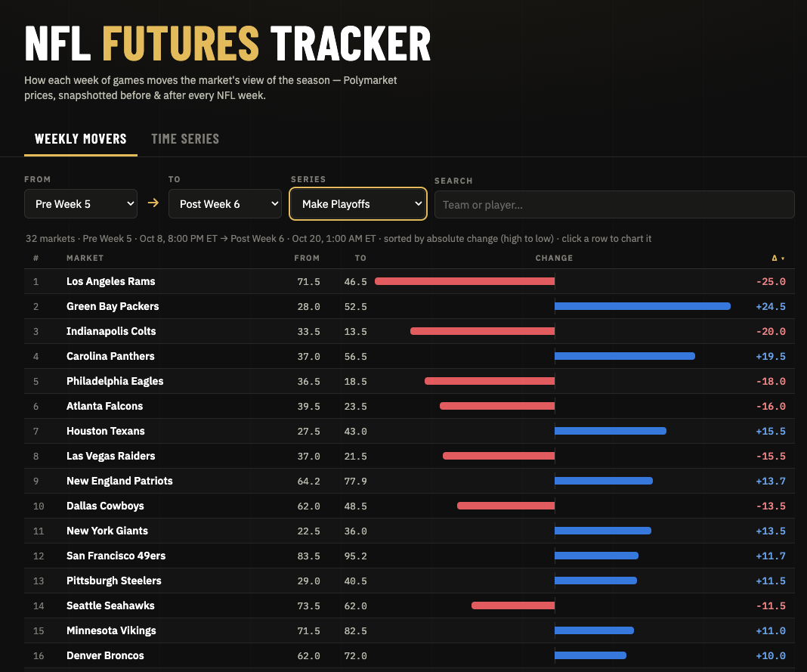Click the 95.2 To value for 49ers
The width and height of the screenshot is (807, 672).
(356, 556)
